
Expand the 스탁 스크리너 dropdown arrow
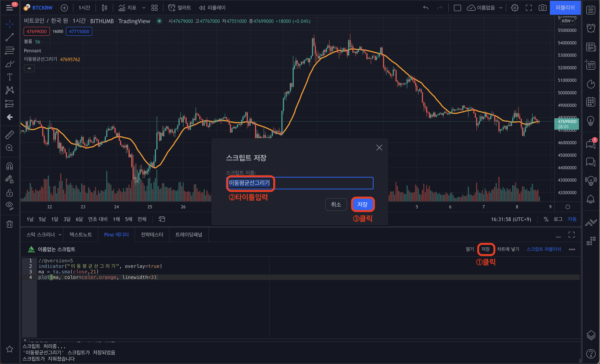pos(60,234)
